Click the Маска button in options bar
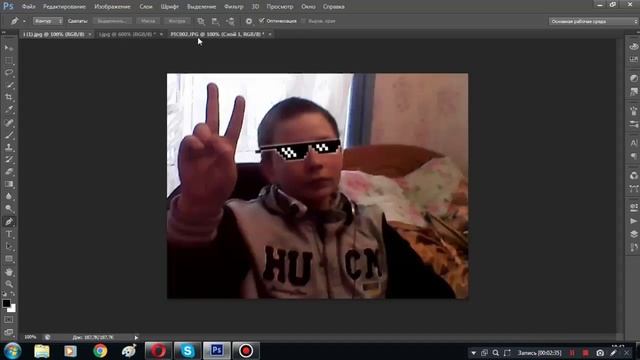 pos(148,21)
